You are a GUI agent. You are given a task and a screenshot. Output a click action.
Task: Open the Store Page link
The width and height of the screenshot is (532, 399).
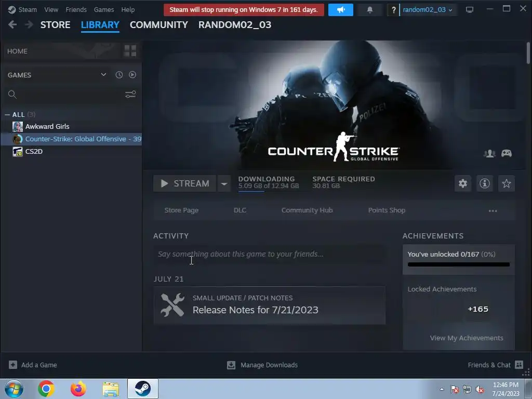pyautogui.click(x=181, y=210)
